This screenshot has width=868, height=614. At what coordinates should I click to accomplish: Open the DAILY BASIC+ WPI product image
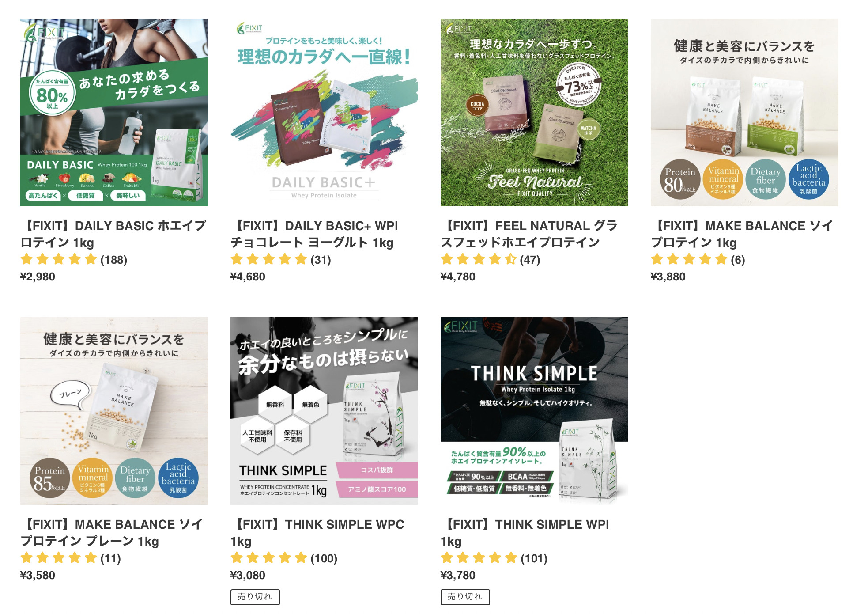click(324, 112)
